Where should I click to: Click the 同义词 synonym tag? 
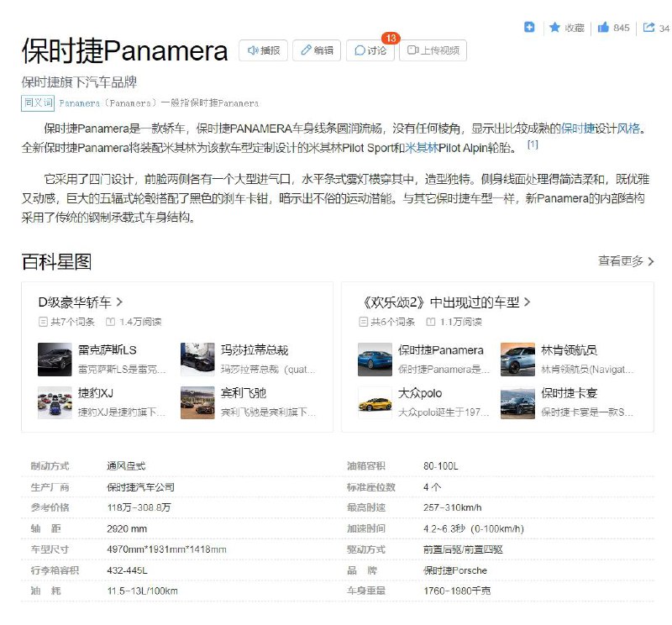[38, 102]
